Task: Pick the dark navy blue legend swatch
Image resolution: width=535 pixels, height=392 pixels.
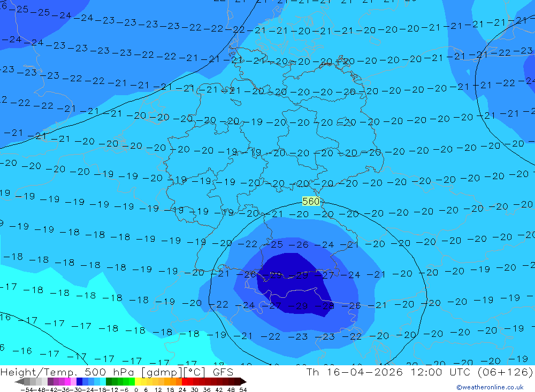Action: click(x=79, y=381)
